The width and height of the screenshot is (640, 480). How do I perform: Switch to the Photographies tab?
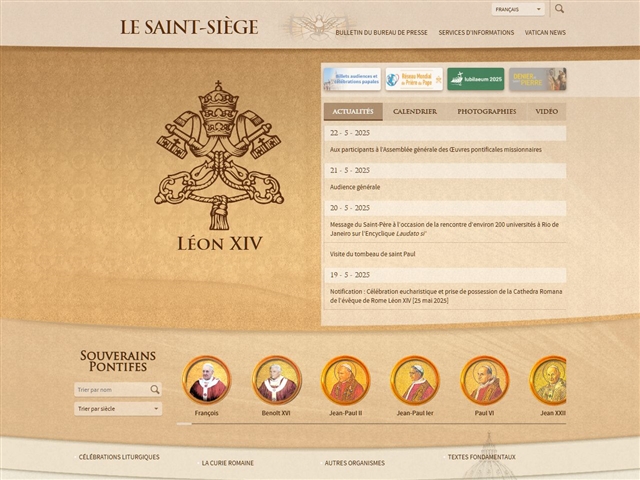point(487,111)
